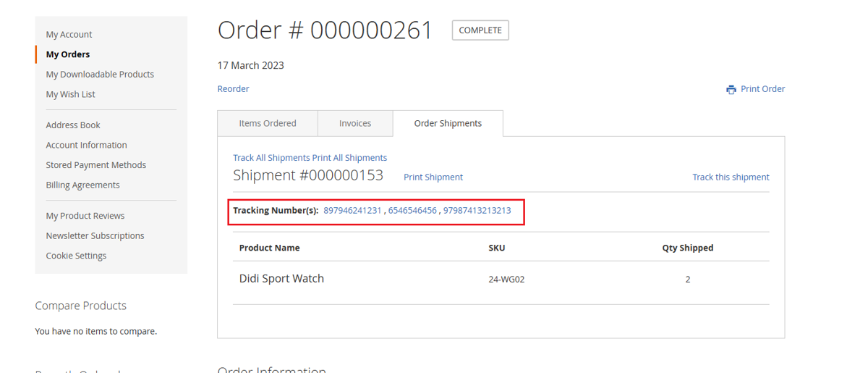Click the Print Order link
This screenshot has width=868, height=373.
(762, 88)
